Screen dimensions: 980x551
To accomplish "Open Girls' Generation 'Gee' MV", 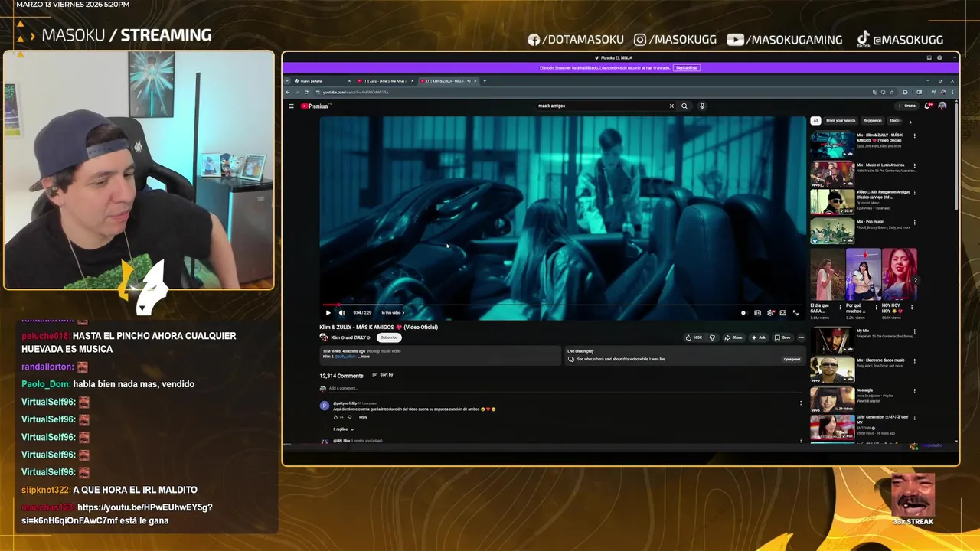I will pos(832,427).
